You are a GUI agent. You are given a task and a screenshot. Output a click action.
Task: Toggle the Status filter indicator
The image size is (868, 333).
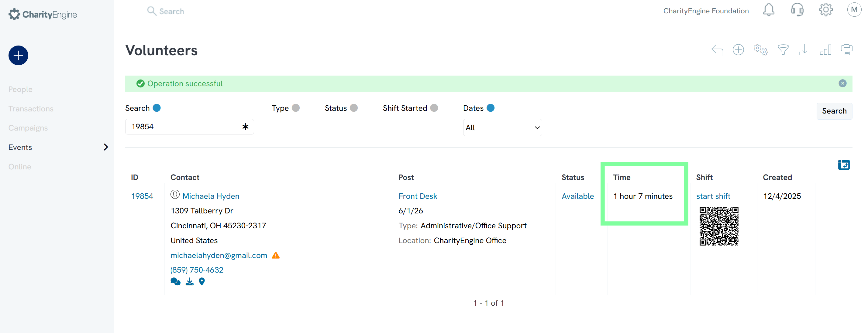coord(353,108)
